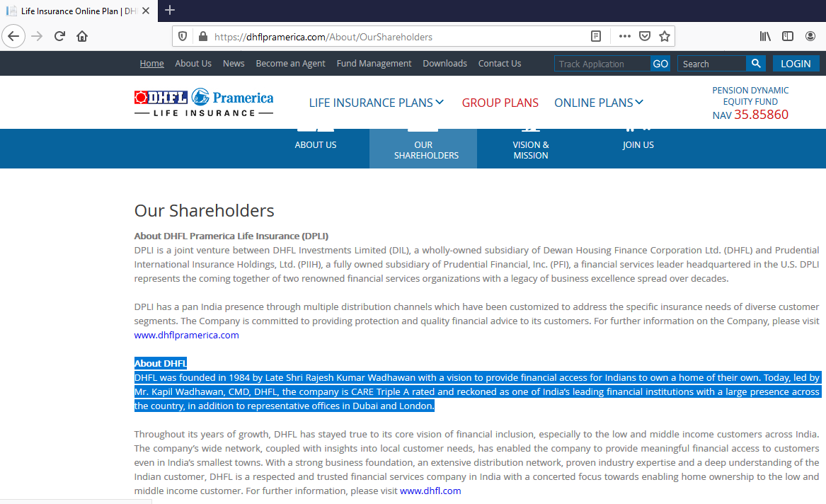
Task: Show sidebars using the sidebar icon
Action: click(788, 36)
